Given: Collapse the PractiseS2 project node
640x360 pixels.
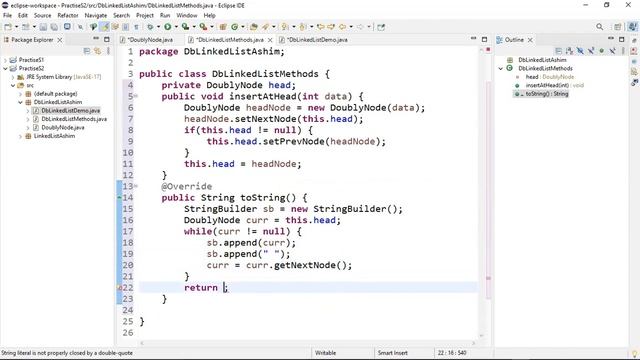Looking at the screenshot, I should [5, 69].
